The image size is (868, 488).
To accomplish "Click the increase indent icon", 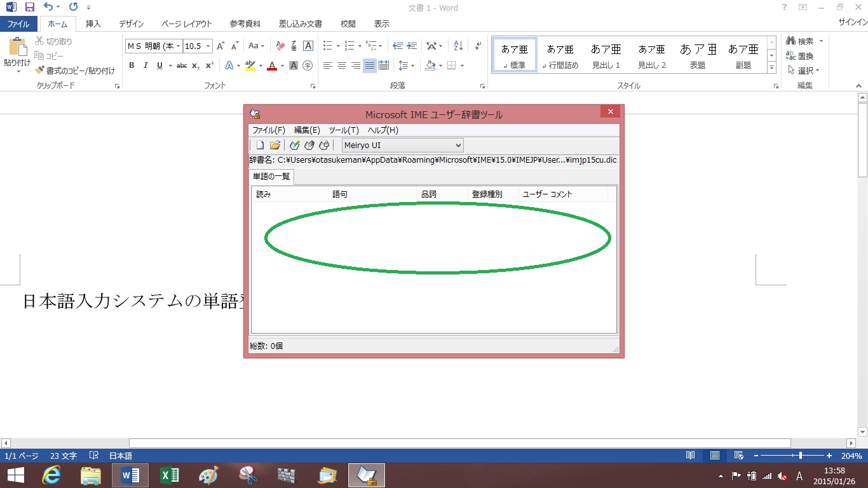I will pos(412,46).
